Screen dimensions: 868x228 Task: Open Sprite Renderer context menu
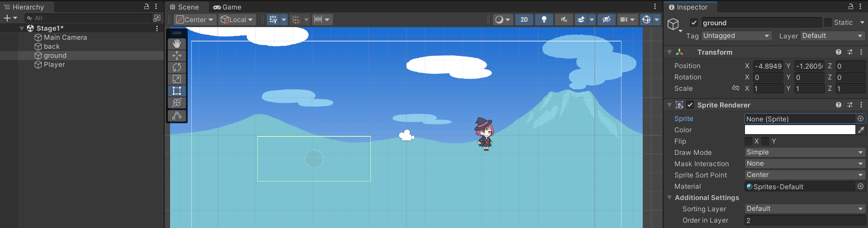pyautogui.click(x=861, y=105)
